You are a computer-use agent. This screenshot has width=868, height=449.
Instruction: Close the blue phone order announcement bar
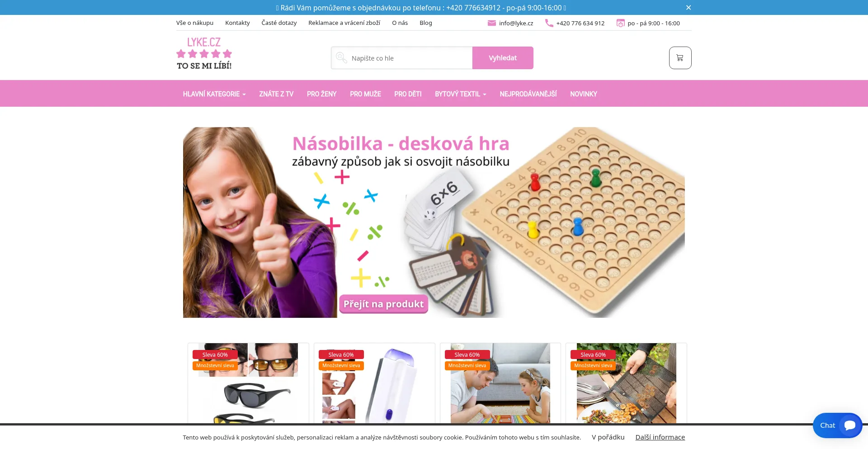[688, 8]
